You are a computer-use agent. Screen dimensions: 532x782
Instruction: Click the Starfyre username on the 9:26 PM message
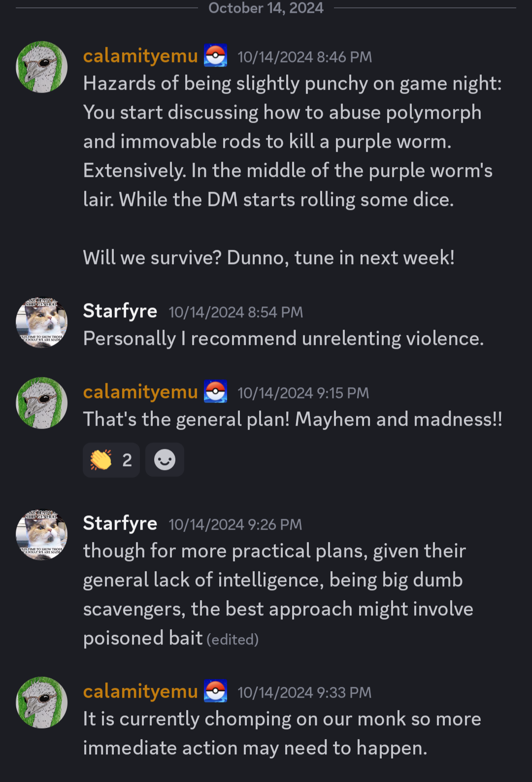120,523
